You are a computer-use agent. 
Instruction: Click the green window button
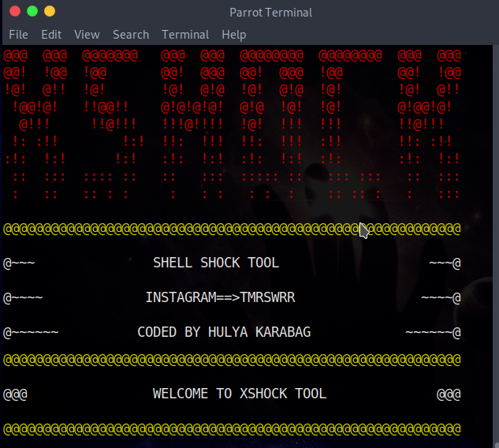[x=32, y=12]
